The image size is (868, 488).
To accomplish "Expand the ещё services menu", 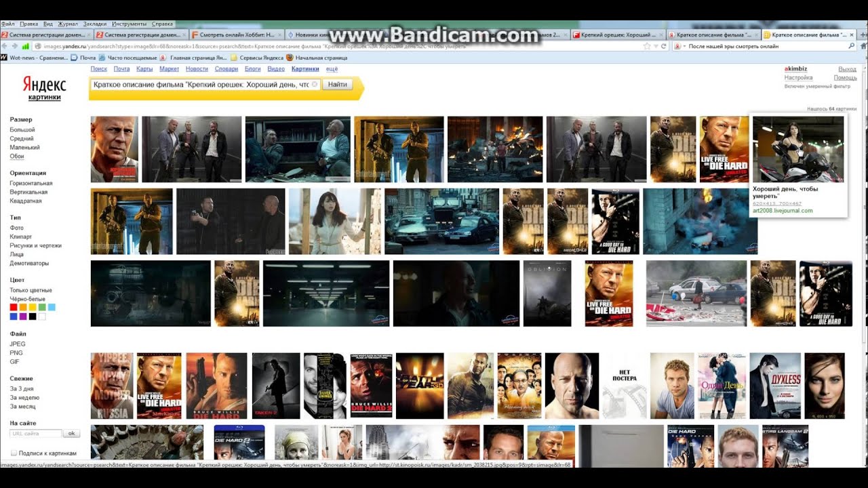I will [332, 69].
